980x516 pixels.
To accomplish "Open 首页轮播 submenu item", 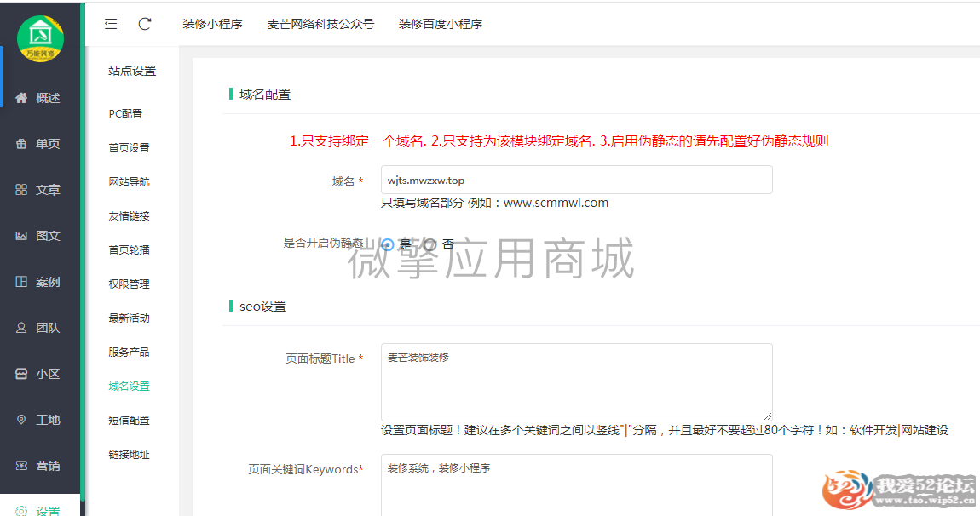I will coord(129,249).
